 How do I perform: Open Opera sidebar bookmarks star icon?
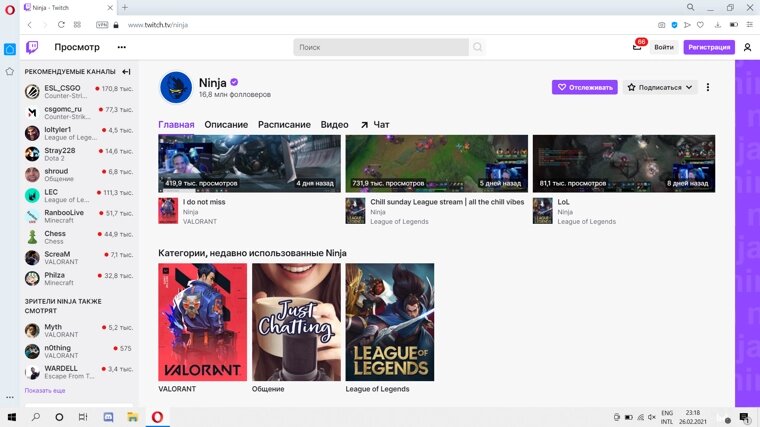click(x=10, y=72)
